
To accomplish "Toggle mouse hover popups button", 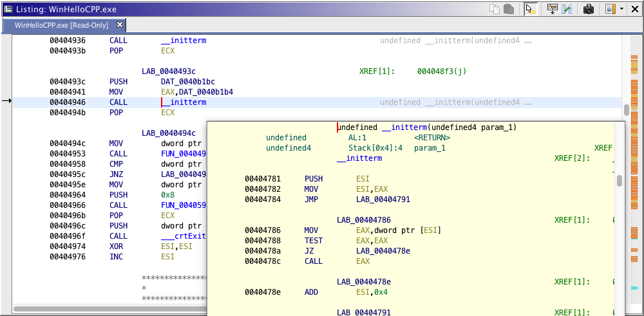I will pos(529,9).
